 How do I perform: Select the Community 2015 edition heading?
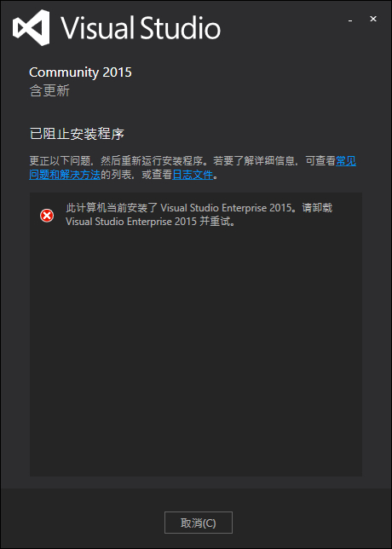tap(80, 72)
